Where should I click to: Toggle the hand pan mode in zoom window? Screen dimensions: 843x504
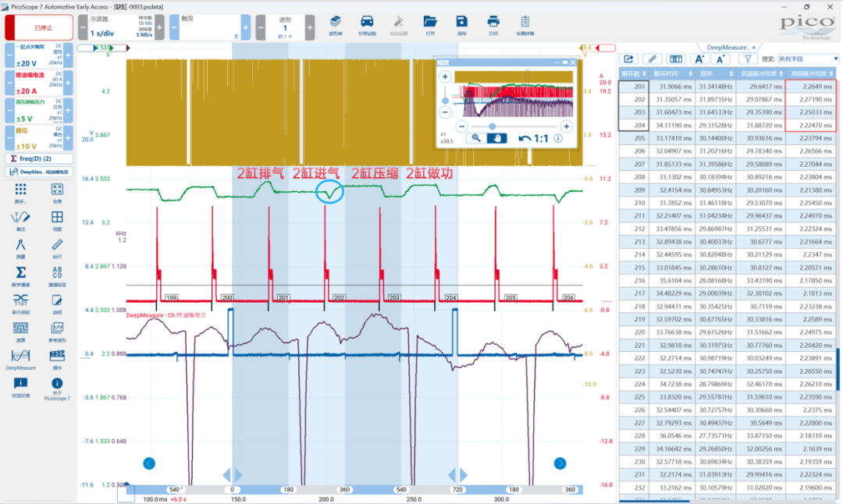pos(496,138)
